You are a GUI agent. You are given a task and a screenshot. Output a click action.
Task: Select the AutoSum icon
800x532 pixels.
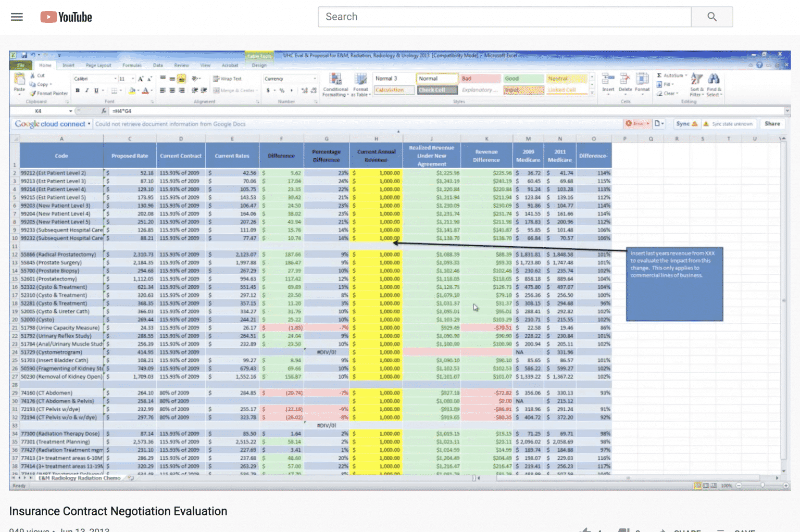click(659, 75)
